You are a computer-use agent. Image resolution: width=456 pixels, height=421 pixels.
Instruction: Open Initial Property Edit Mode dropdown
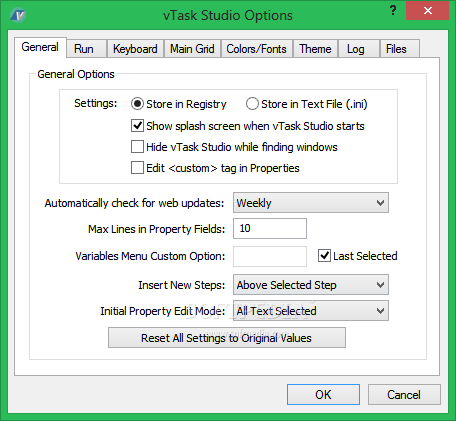click(311, 311)
